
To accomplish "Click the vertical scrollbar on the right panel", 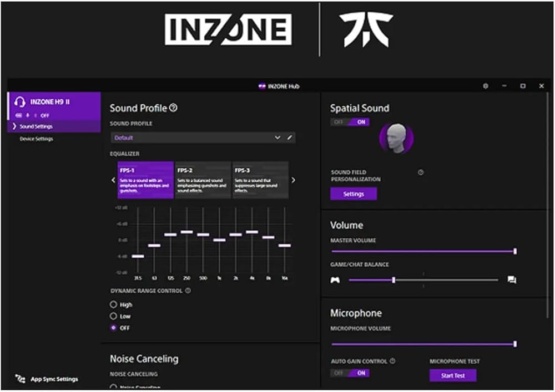I will pos(548,205).
